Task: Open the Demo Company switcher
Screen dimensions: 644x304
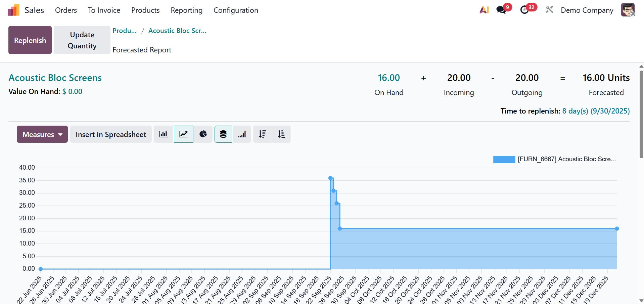Action: 587,10
